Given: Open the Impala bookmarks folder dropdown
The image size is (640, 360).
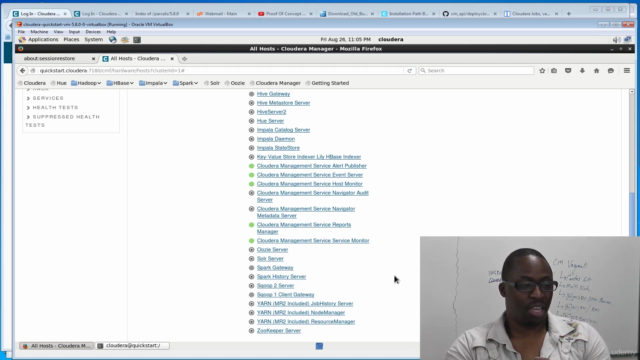Looking at the screenshot, I should pos(153,83).
